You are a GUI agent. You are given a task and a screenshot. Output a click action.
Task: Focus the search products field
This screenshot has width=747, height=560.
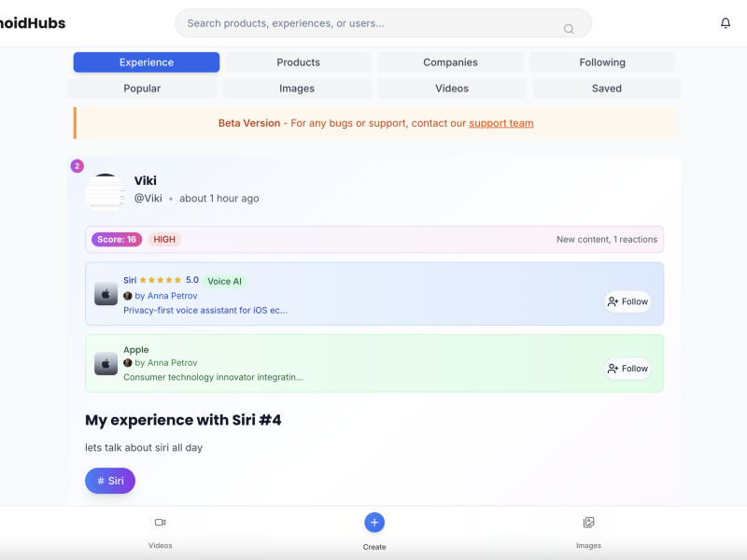click(x=384, y=23)
